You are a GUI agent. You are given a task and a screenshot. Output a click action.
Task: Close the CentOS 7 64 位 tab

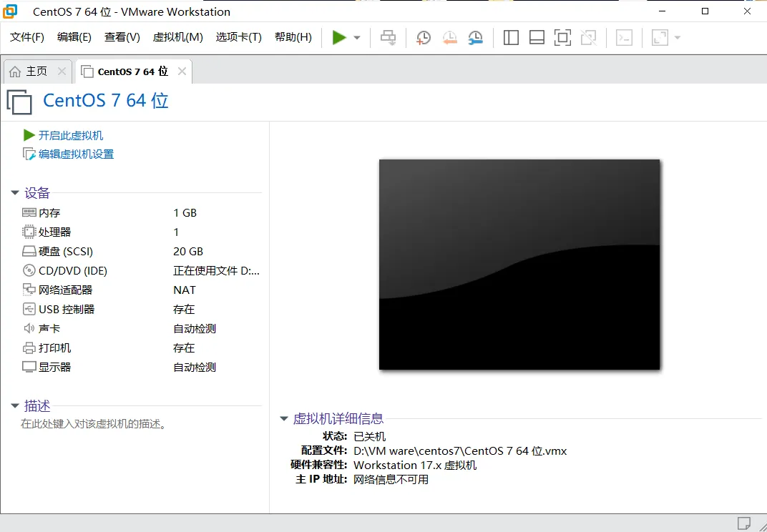pos(182,72)
